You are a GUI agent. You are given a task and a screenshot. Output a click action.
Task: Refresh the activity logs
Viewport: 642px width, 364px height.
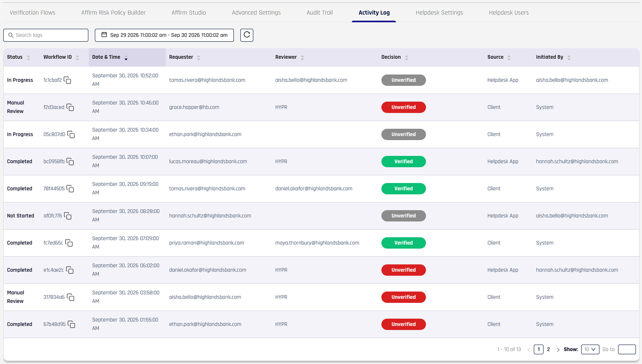(247, 35)
